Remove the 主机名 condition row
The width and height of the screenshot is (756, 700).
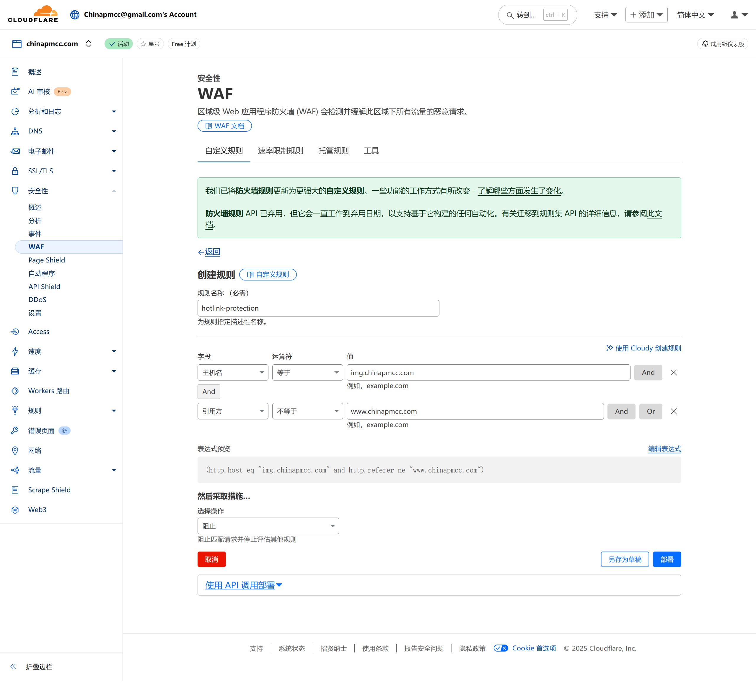point(673,372)
